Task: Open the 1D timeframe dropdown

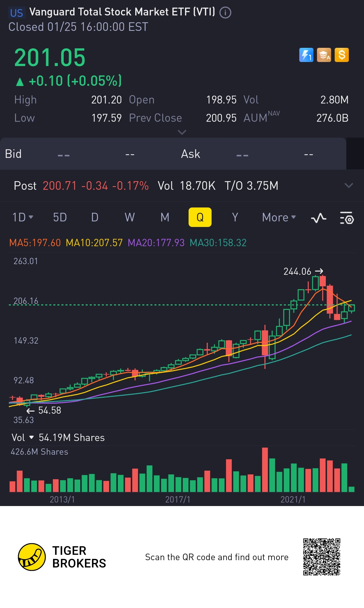Action: (23, 217)
